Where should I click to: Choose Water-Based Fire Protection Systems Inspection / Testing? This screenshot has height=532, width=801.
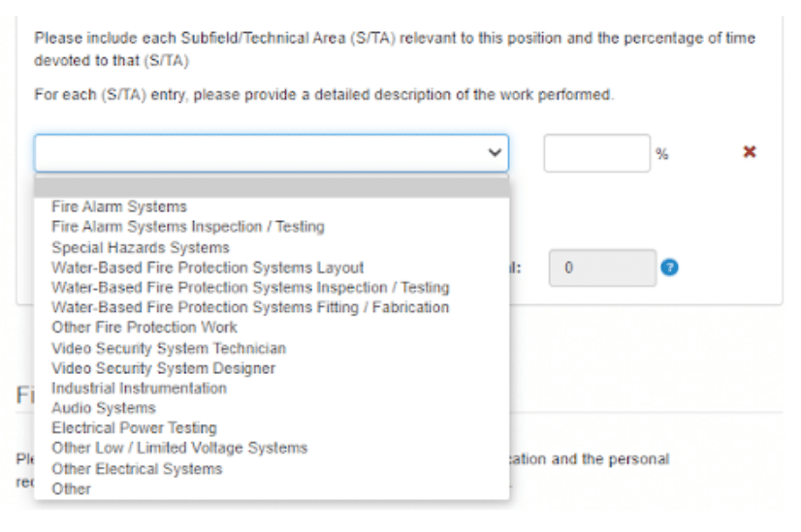[x=250, y=287]
